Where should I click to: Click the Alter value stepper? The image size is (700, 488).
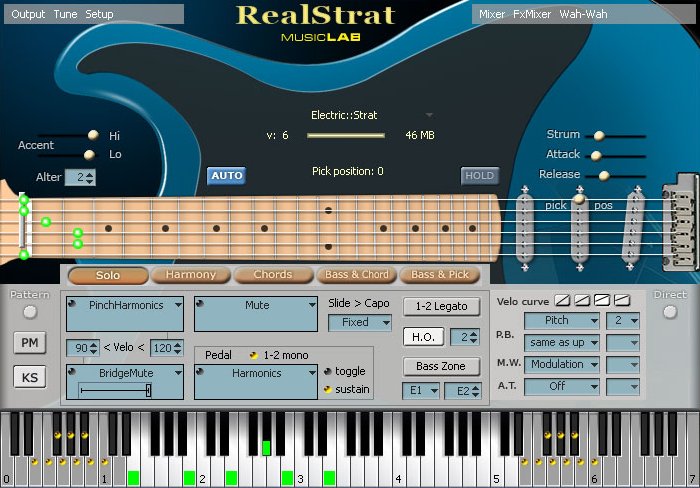90,177
